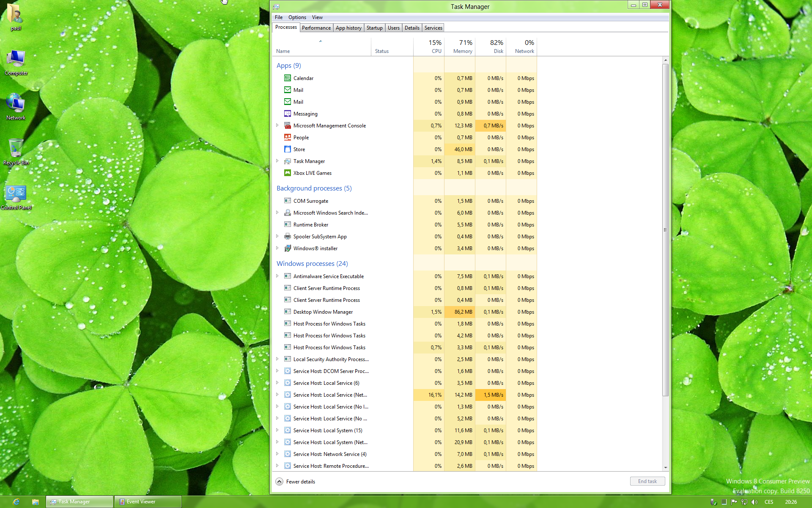Expand the Windows installer entry

(x=277, y=248)
